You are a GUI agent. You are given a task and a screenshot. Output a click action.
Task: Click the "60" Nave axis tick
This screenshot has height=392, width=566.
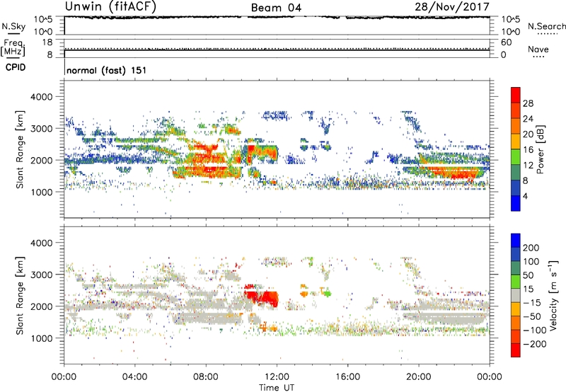click(506, 42)
